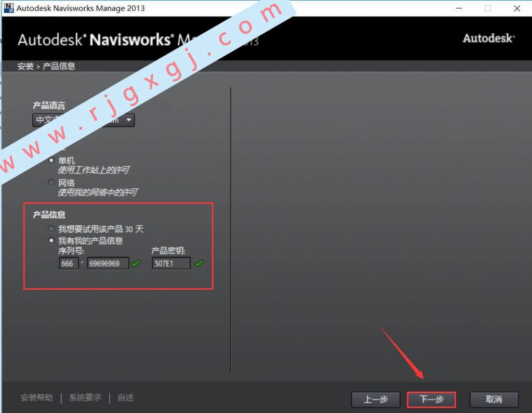532x413 pixels.
Task: Cancel installation with 取消 button
Action: click(494, 399)
